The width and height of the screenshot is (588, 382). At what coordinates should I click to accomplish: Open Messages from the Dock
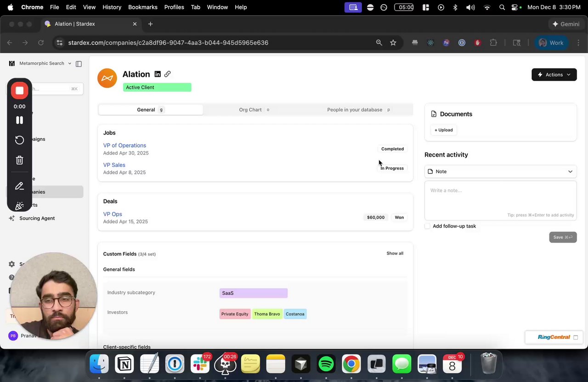click(402, 364)
